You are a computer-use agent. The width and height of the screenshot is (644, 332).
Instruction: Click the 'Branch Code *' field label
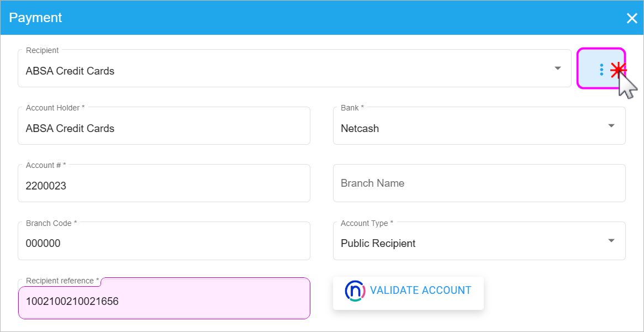[51, 223]
